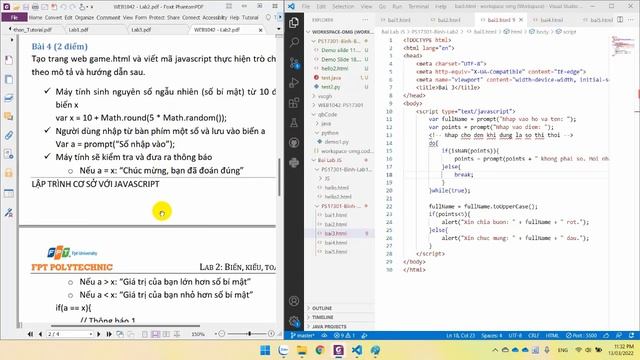Collapse the Bai Lab JS folder
The image size is (640, 360).
coord(340,160)
